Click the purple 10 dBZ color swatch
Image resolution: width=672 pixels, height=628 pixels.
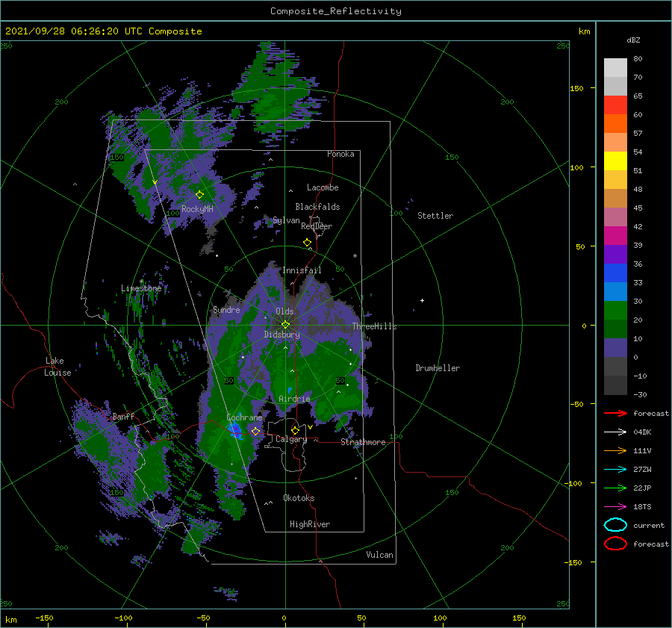(x=615, y=348)
